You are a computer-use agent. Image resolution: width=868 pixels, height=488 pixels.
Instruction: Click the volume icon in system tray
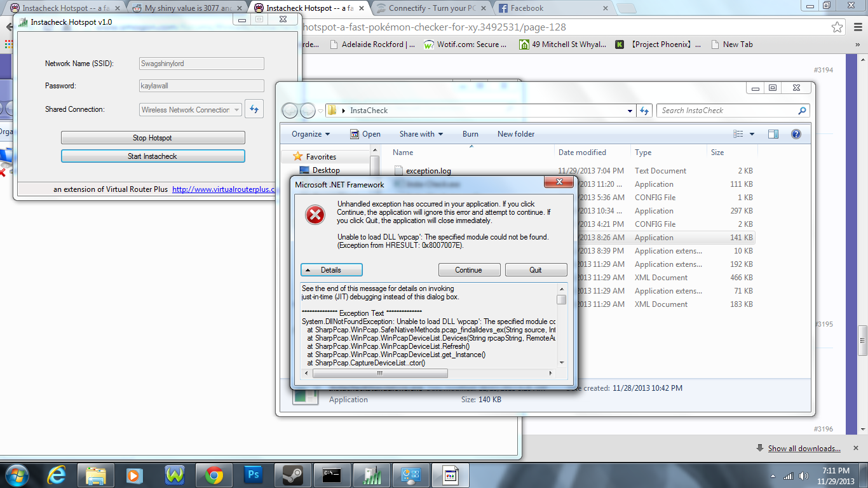pyautogui.click(x=804, y=475)
